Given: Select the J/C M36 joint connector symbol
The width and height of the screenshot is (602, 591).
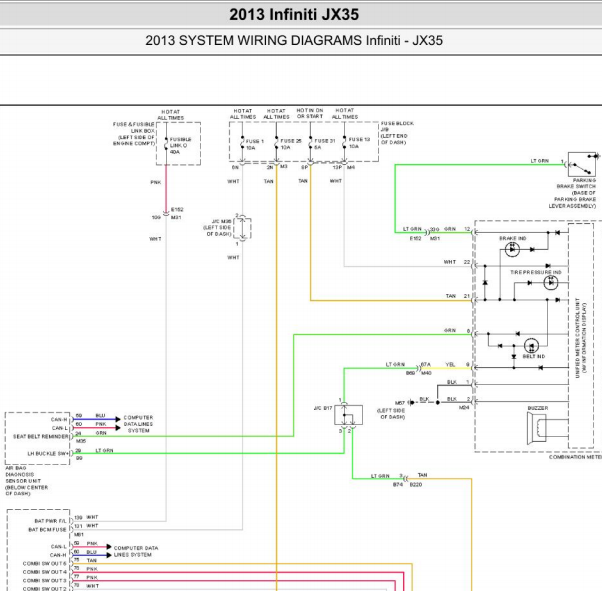Looking at the screenshot, I should 242,228.
